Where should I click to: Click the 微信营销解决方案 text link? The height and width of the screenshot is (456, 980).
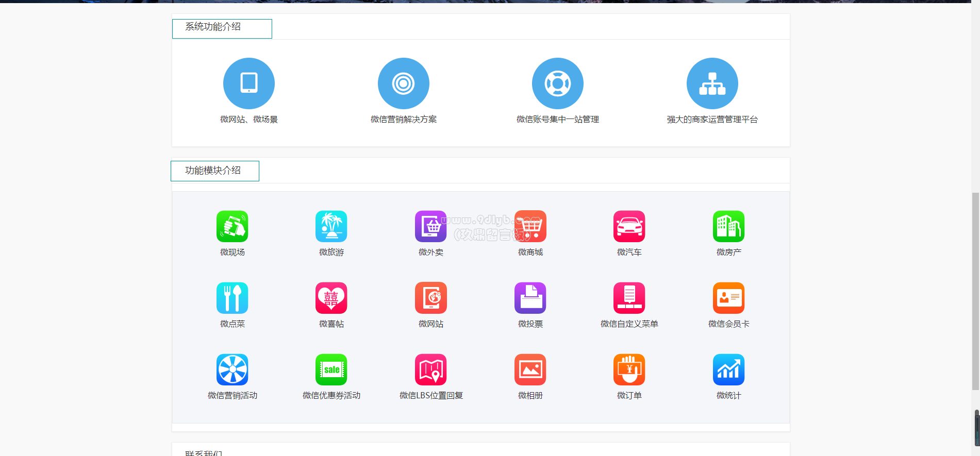tap(403, 120)
